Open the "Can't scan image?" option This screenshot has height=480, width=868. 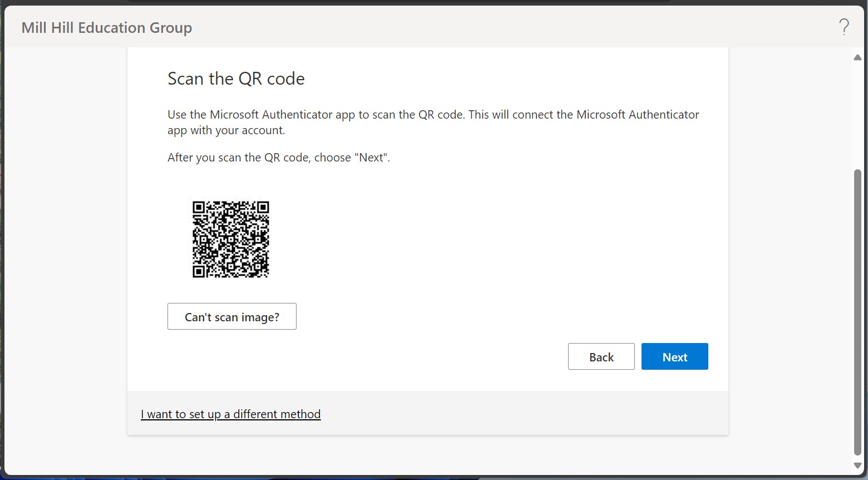[x=231, y=316]
